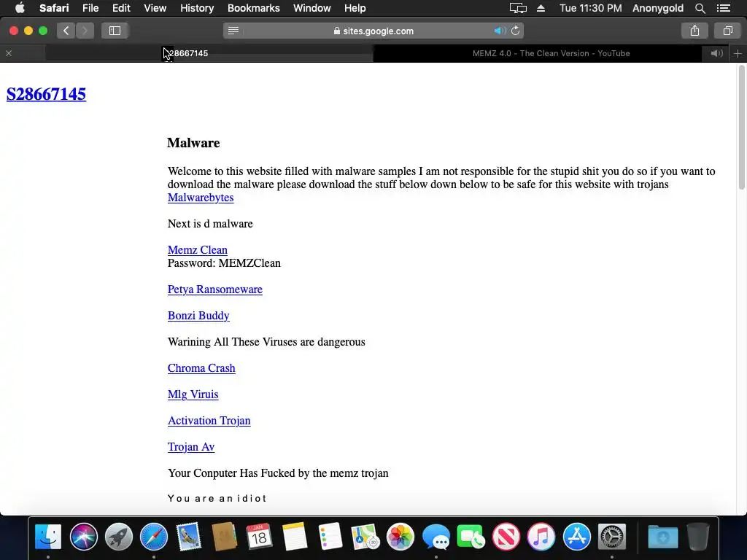Open Messages app in Dock

click(436, 537)
